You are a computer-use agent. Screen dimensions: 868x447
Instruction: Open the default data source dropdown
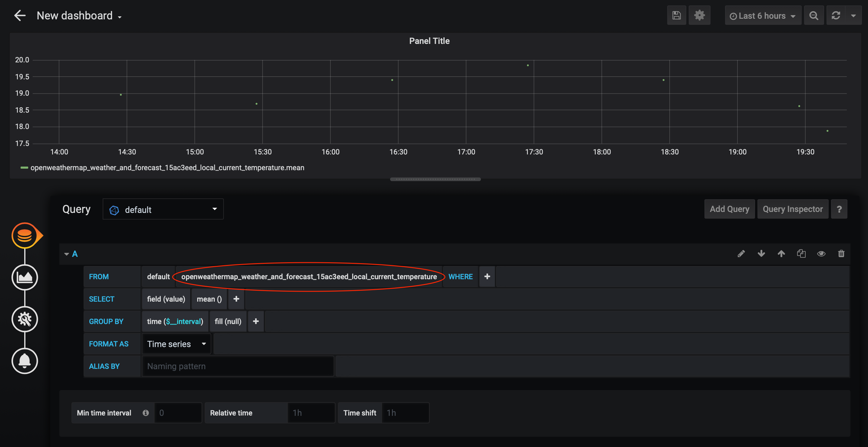click(163, 209)
